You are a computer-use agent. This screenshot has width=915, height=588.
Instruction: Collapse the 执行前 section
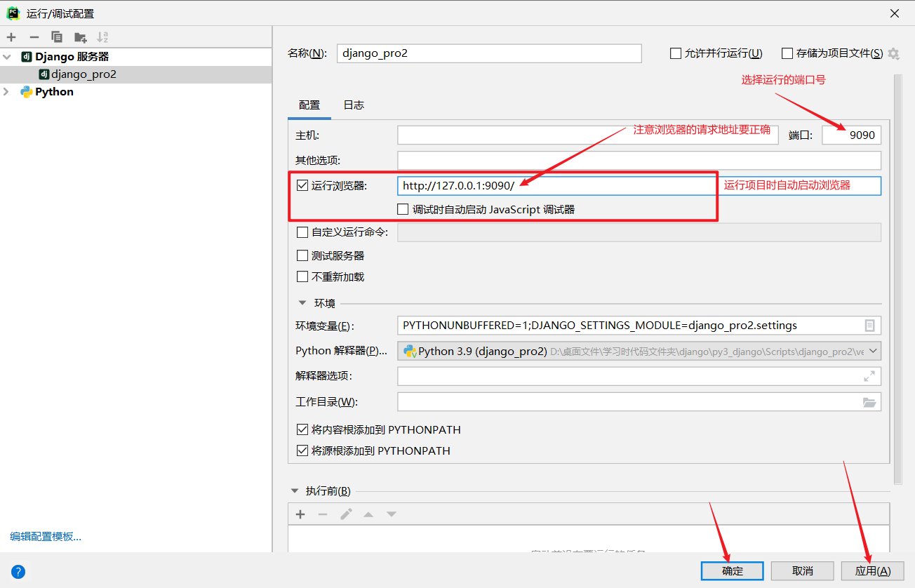click(295, 491)
